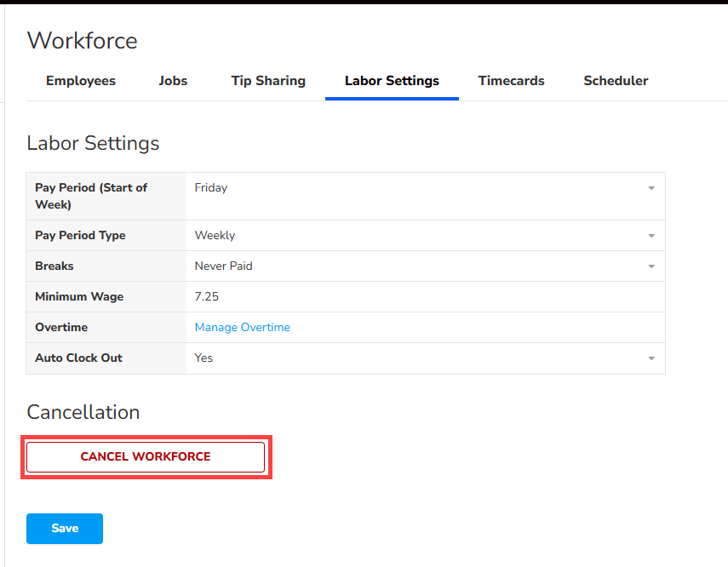This screenshot has height=567, width=728.
Task: Click the Auto Clock Out dropdown arrow
Action: pos(651,358)
